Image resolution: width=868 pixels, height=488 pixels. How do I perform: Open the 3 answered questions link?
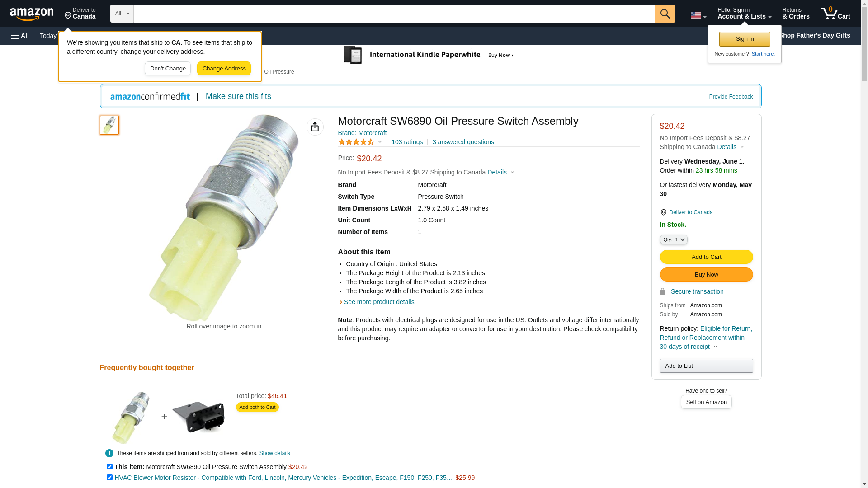[x=463, y=142]
